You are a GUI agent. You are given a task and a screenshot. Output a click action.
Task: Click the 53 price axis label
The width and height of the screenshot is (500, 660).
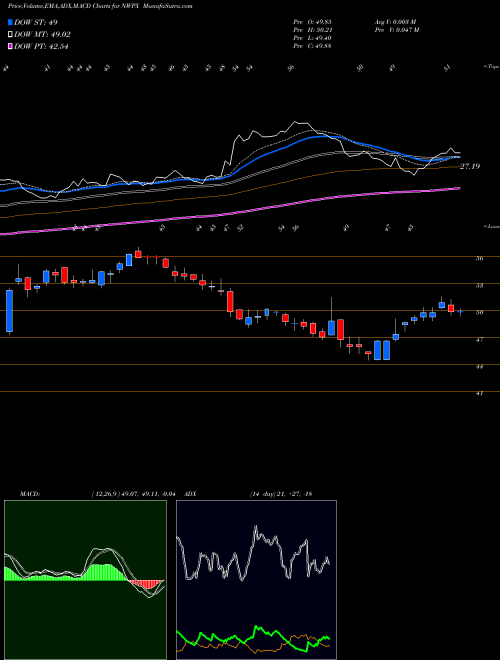(x=479, y=285)
